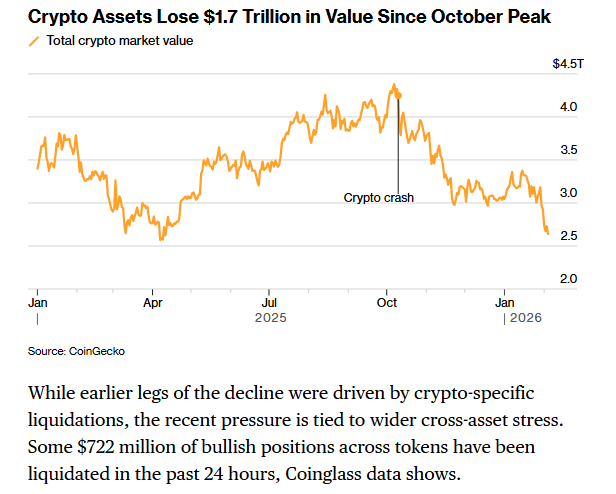The height and width of the screenshot is (494, 616).
Task: Click the 2025 year label
Action: click(270, 318)
